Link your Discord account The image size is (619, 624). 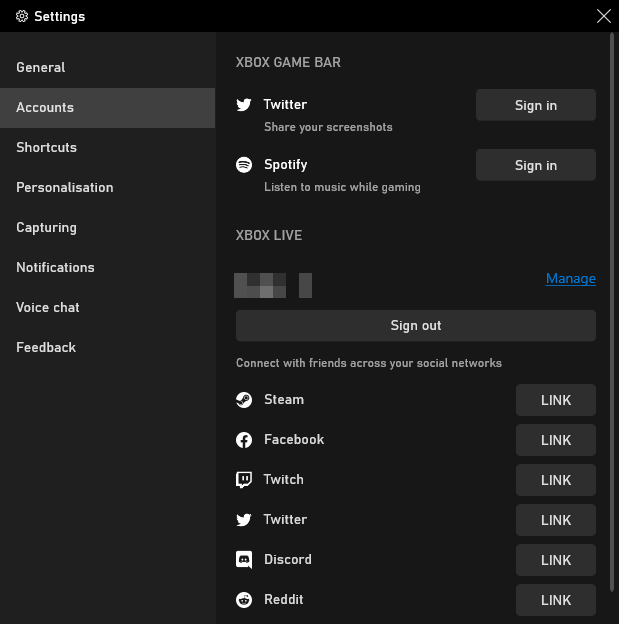click(556, 560)
